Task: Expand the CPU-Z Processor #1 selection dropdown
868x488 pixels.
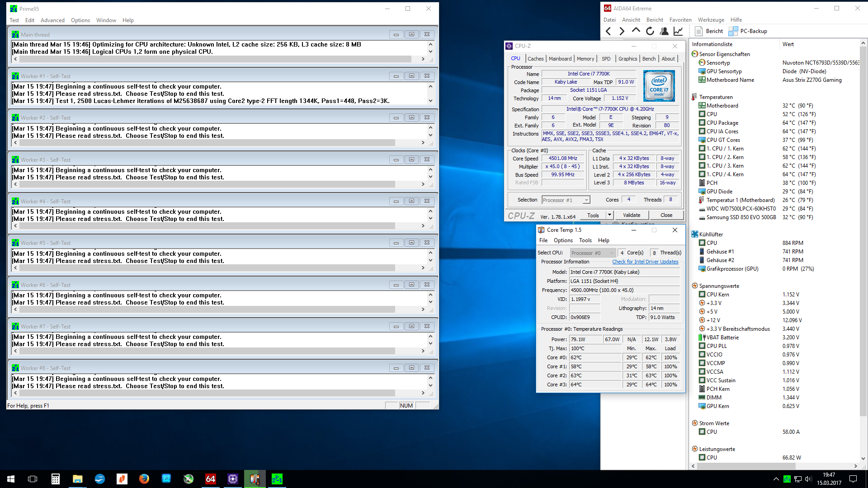Action: (586, 200)
